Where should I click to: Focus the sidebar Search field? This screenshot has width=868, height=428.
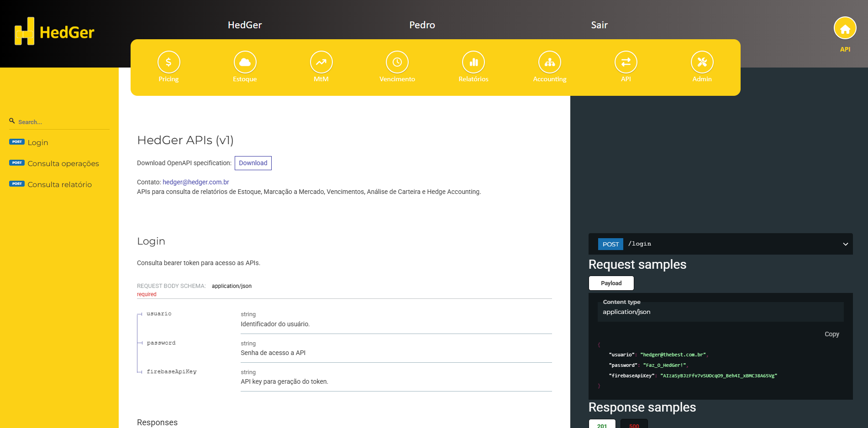59,122
